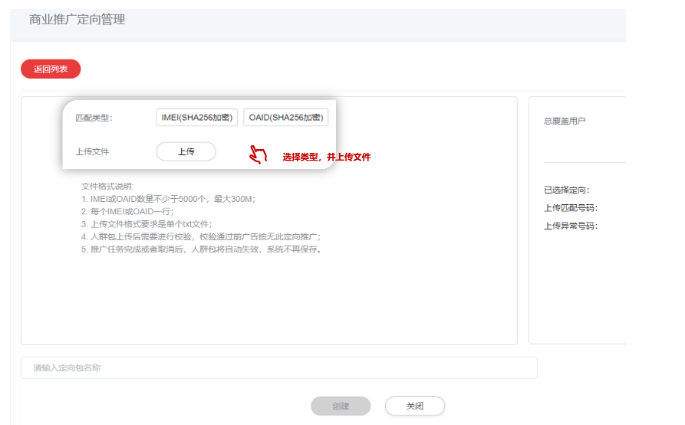The image size is (685, 425).
Task: Select OAID(SHA256加密) match type
Action: [x=286, y=117]
